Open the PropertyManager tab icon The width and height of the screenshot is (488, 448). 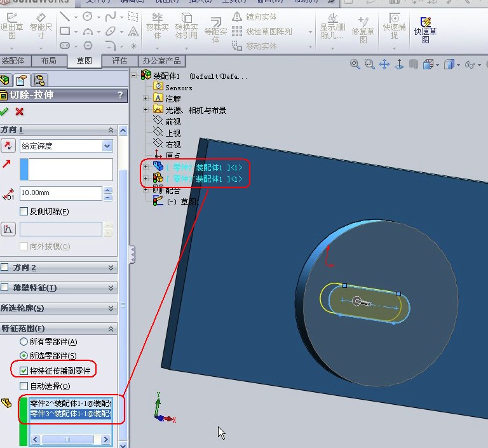[x=21, y=80]
